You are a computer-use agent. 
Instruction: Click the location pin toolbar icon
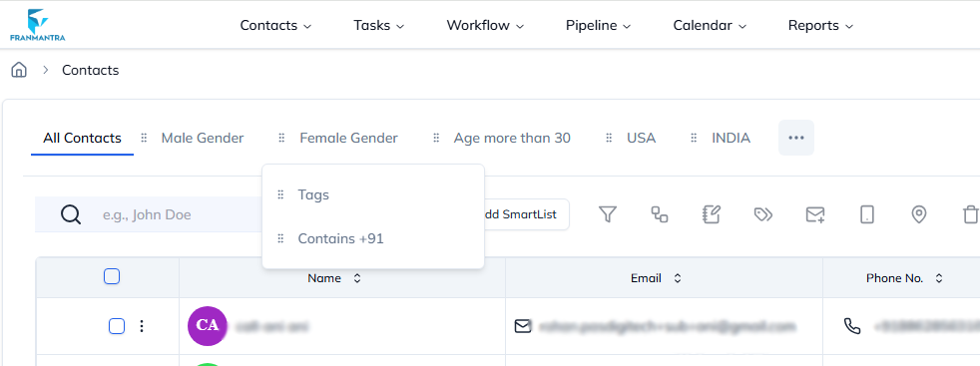click(x=919, y=214)
